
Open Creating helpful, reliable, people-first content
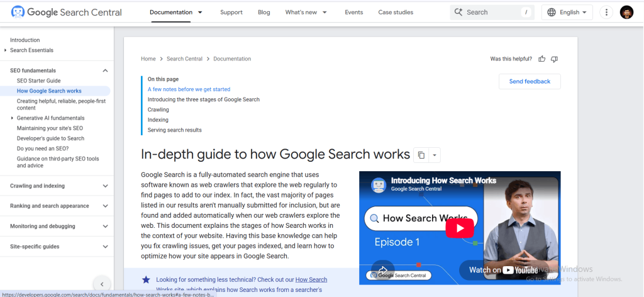point(61,104)
